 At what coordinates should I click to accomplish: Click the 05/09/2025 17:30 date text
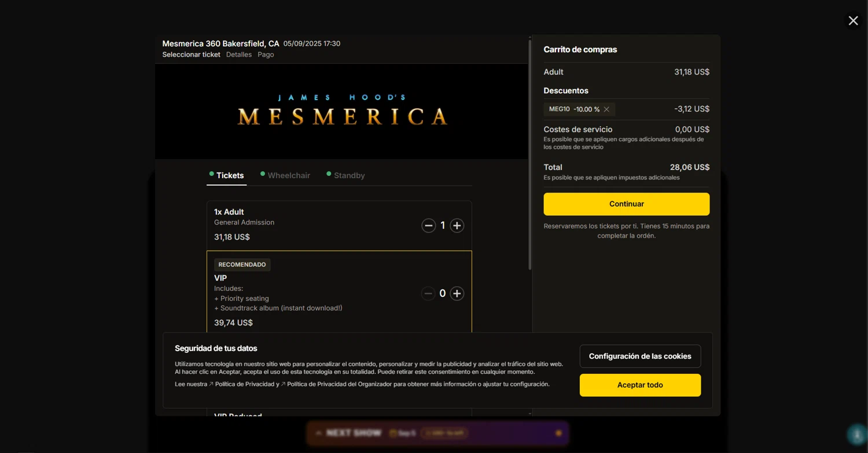312,43
